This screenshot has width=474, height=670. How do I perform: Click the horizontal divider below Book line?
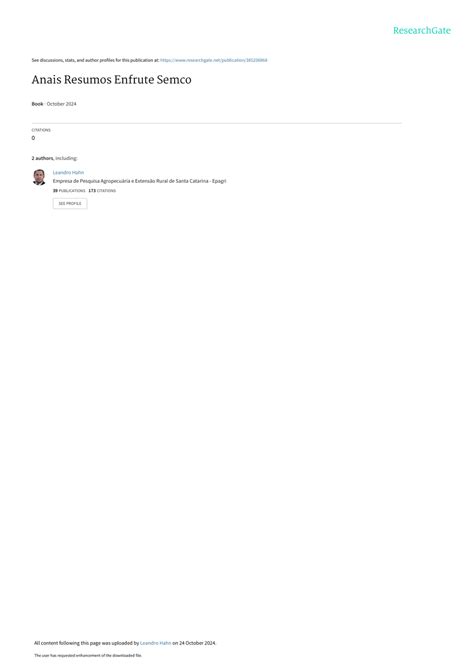tap(217, 123)
